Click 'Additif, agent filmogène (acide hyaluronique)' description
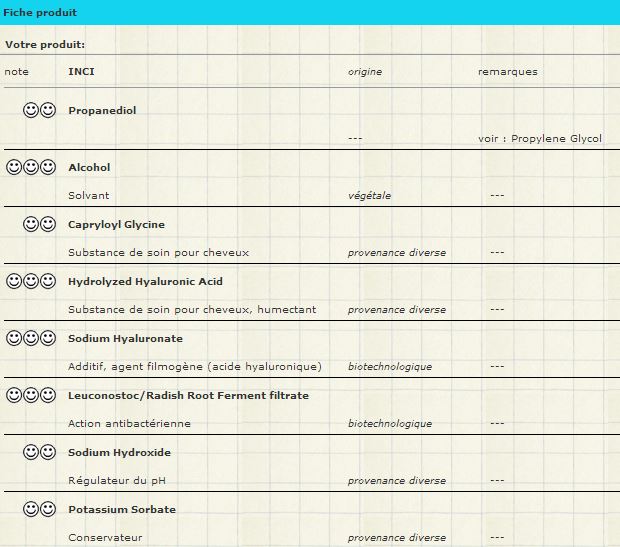 tap(195, 367)
